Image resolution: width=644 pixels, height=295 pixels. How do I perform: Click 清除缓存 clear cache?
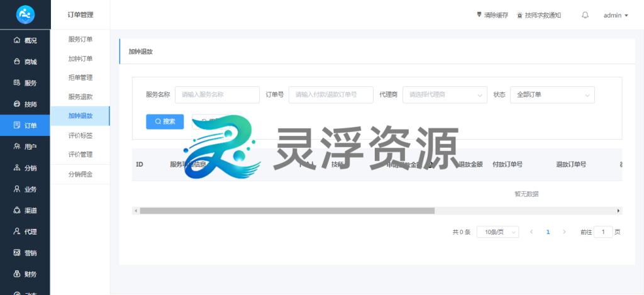tap(492, 15)
